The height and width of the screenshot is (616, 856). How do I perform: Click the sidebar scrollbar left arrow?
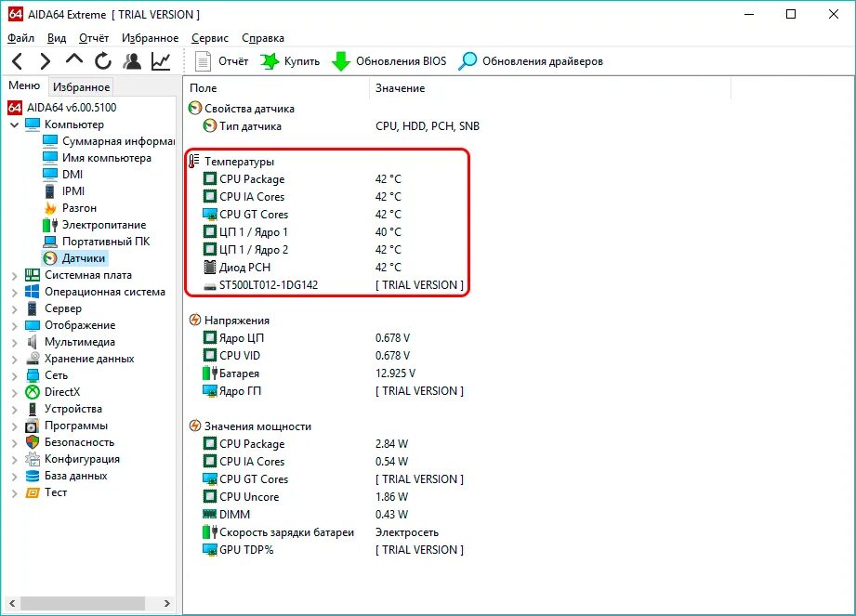12,603
